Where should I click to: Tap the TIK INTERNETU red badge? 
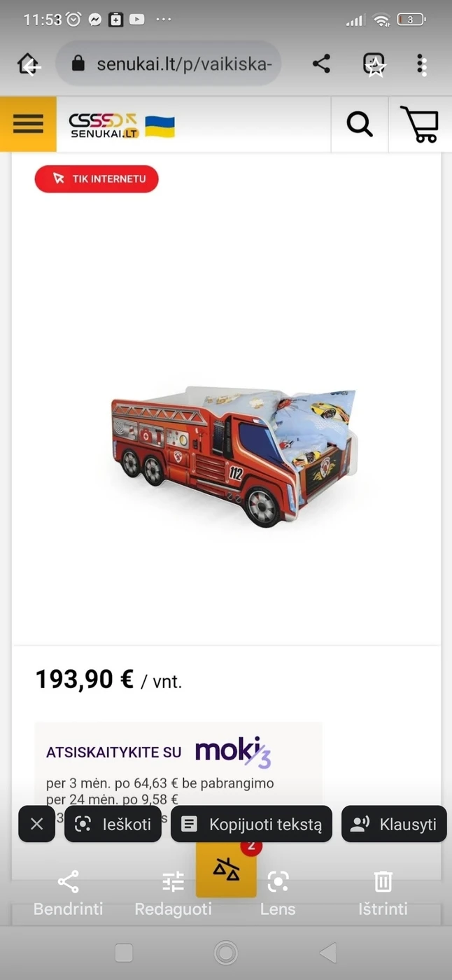[97, 179]
